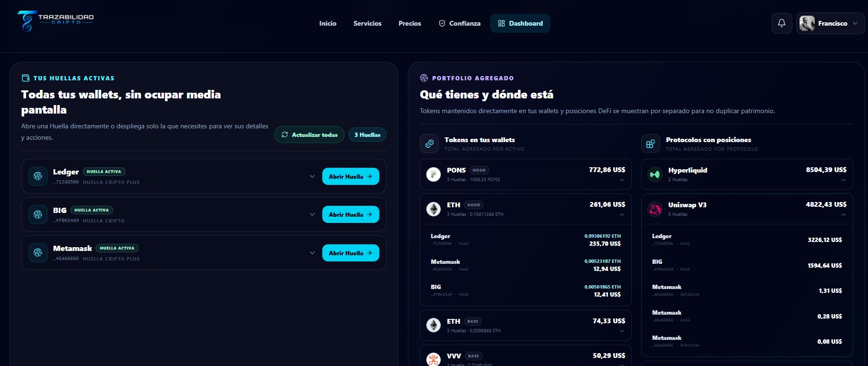The height and width of the screenshot is (366, 868).
Task: Click the ETH BASE token icon
Action: (434, 326)
